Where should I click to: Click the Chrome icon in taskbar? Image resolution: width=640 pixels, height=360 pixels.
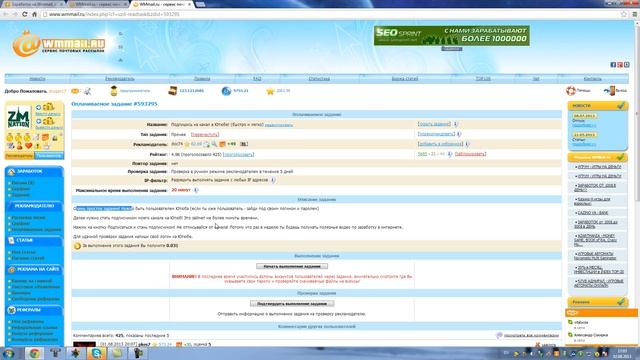tap(34, 353)
